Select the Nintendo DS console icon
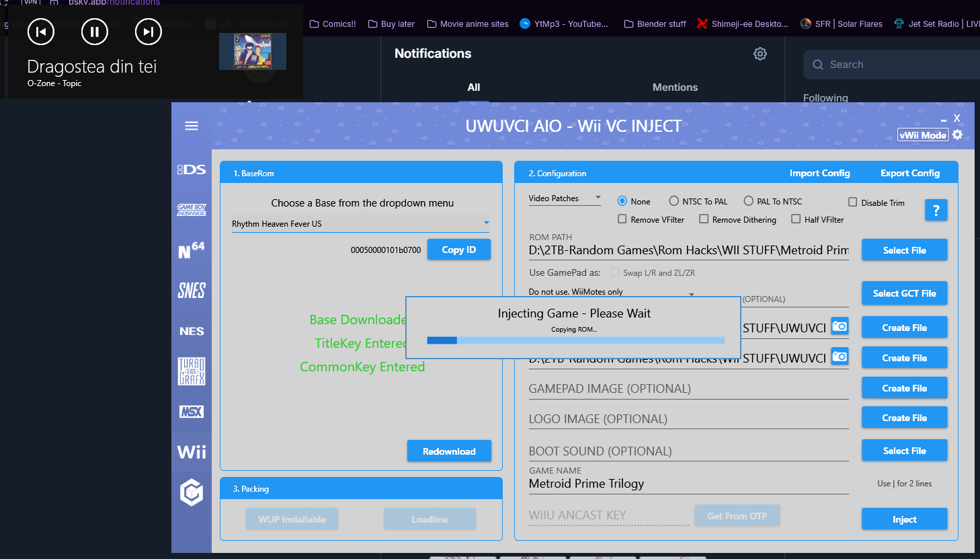 192,170
